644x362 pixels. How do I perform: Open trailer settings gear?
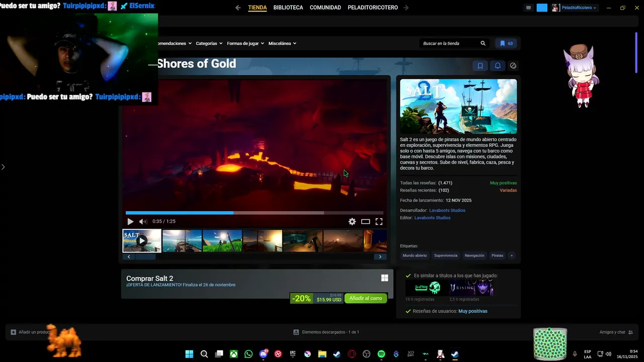352,221
